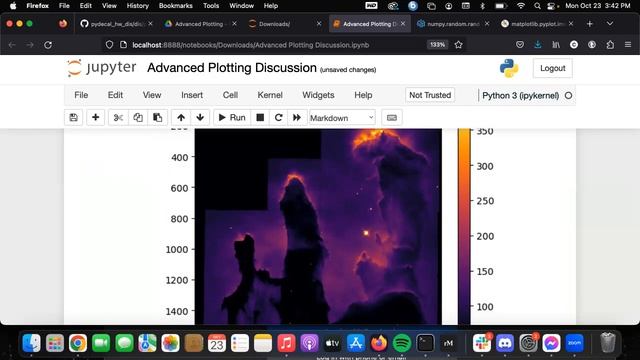Close the numpy.random tab
Viewport: 640px width, 360px height.
[487, 24]
